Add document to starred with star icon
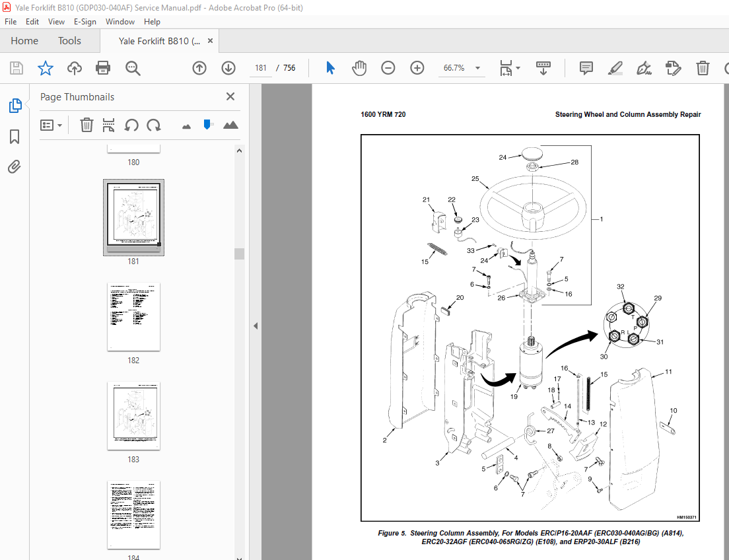Viewport: 729px width, 560px height. pyautogui.click(x=45, y=68)
